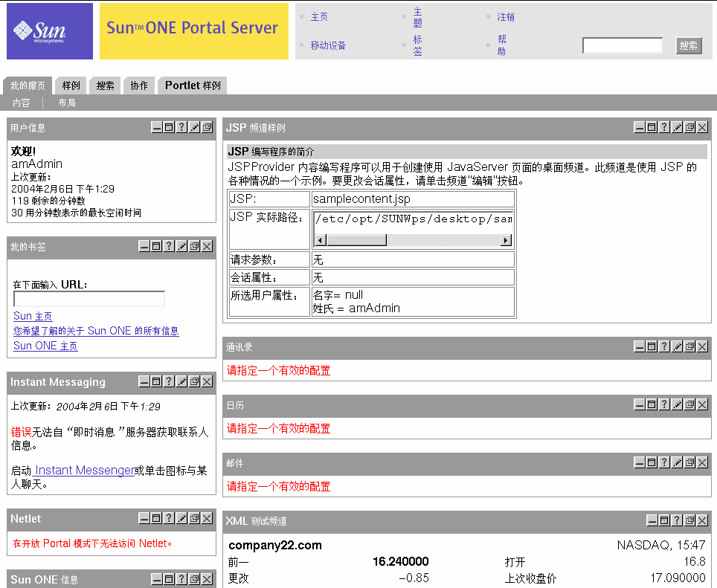
Task: Open help for the JSP 频道样例 channel
Action: (664, 127)
